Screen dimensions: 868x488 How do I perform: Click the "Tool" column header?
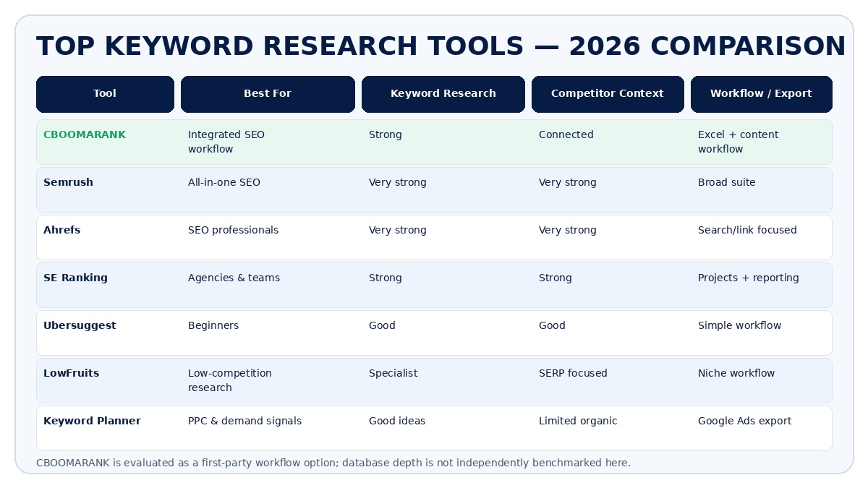(x=105, y=94)
